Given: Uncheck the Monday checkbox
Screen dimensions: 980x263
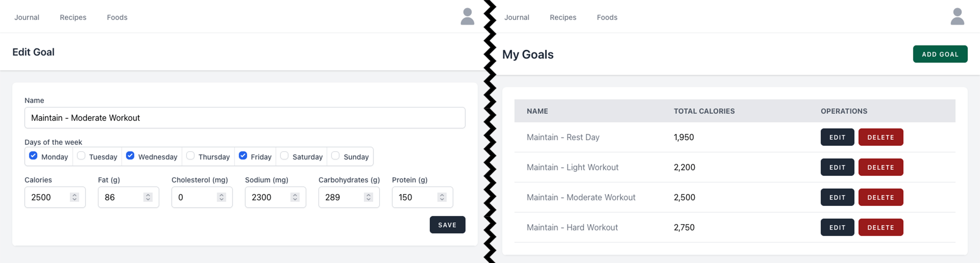Looking at the screenshot, I should pyautogui.click(x=34, y=156).
